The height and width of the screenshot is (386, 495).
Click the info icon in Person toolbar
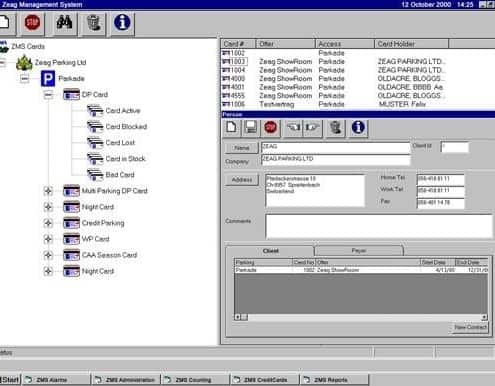[x=358, y=127]
